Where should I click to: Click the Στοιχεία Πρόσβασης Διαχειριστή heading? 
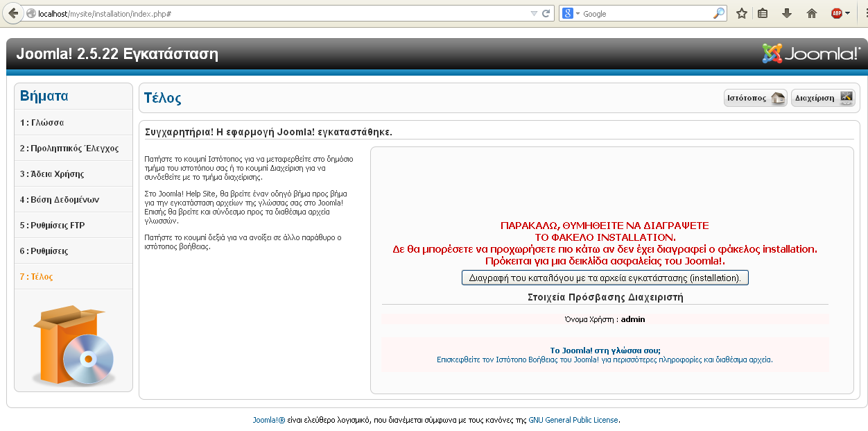coord(605,297)
